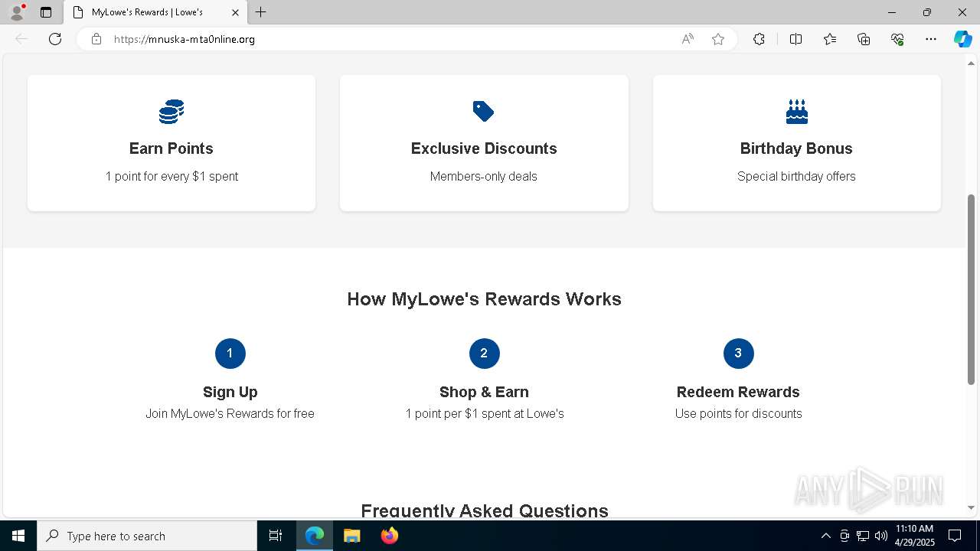The image size is (980, 551).
Task: Click the Earn Points heading
Action: 171,148
